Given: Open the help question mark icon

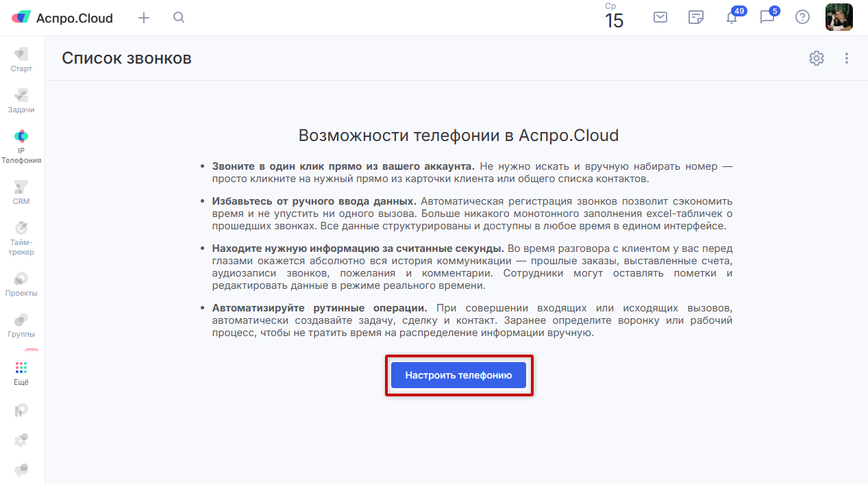Looking at the screenshot, I should [x=802, y=18].
